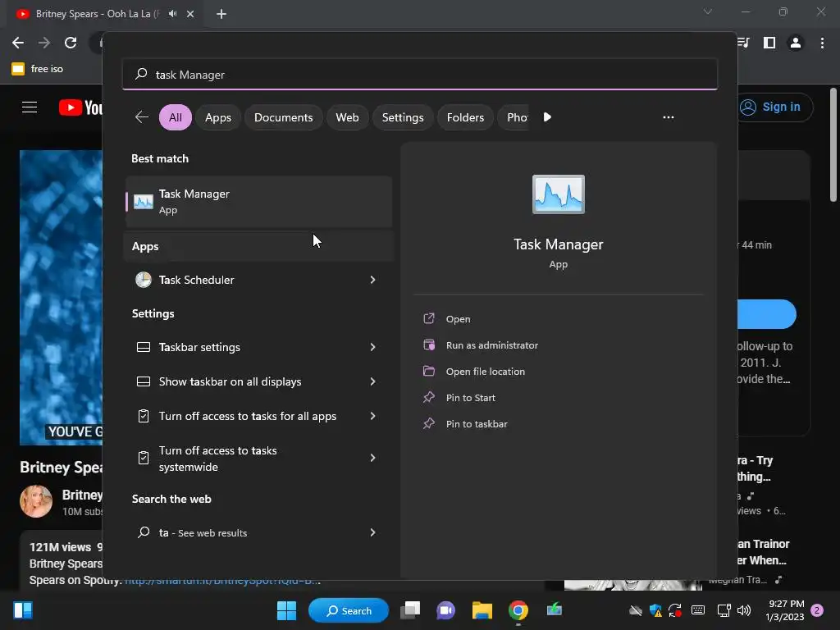Expand chevron for tasks systemwide
The image size is (840, 630).
pyautogui.click(x=373, y=458)
